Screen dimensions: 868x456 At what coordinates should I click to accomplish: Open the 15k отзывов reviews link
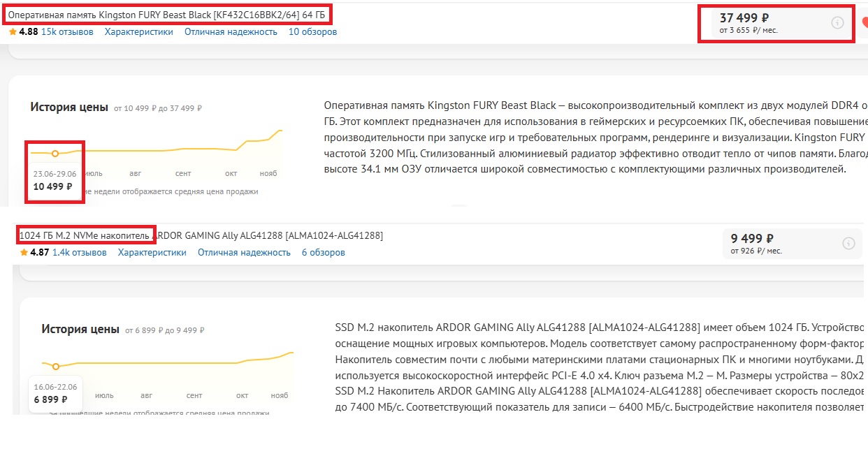[67, 31]
